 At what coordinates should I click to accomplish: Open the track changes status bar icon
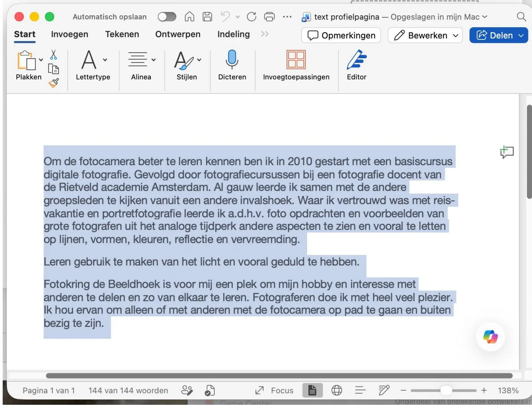point(187,390)
